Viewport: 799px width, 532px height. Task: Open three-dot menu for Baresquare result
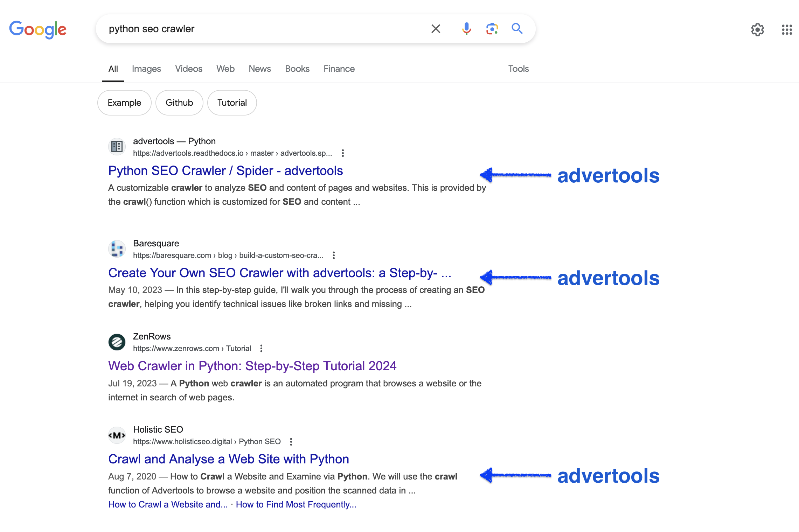point(334,255)
